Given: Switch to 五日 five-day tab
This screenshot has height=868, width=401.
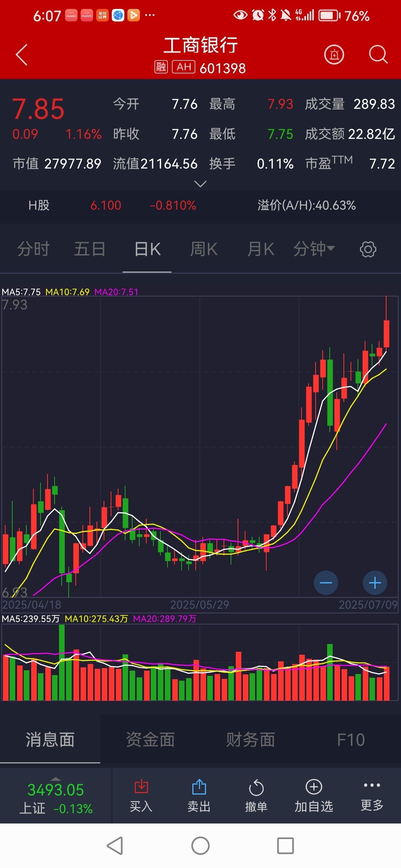Looking at the screenshot, I should click(90, 249).
